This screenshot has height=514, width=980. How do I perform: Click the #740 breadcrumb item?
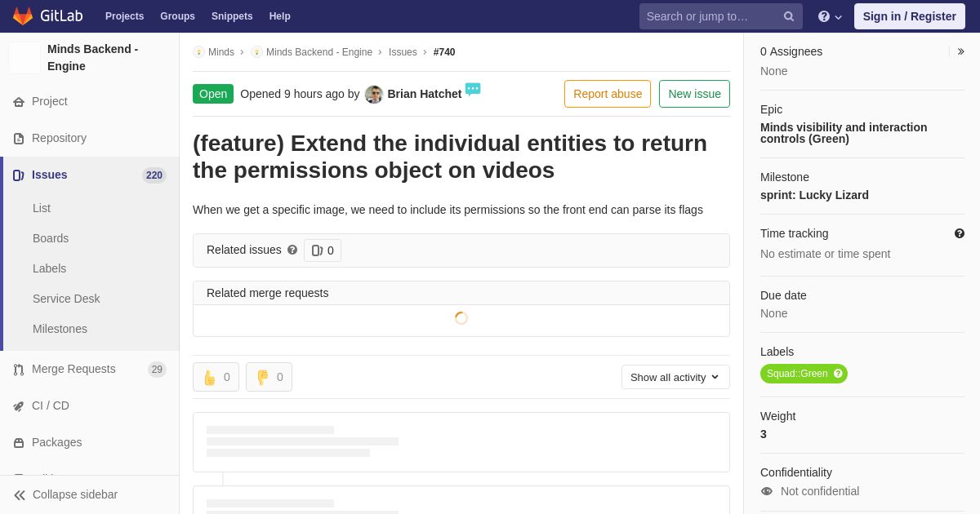point(444,52)
